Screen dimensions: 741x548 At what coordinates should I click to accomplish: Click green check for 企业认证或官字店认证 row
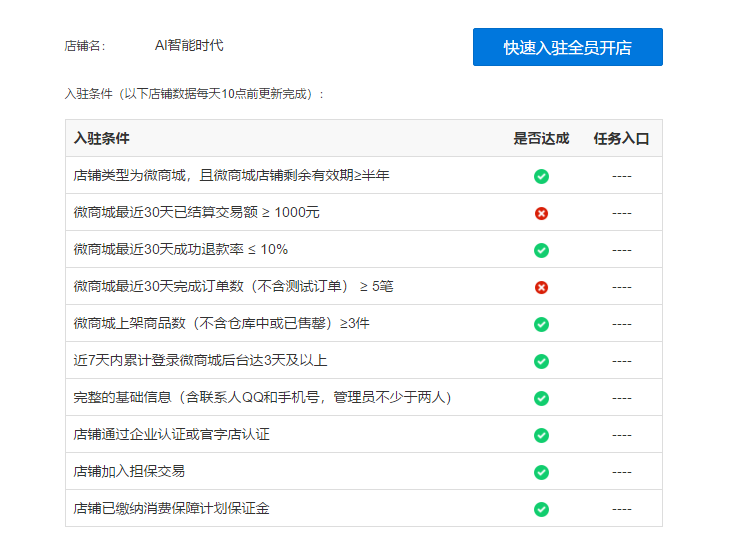[x=541, y=435]
